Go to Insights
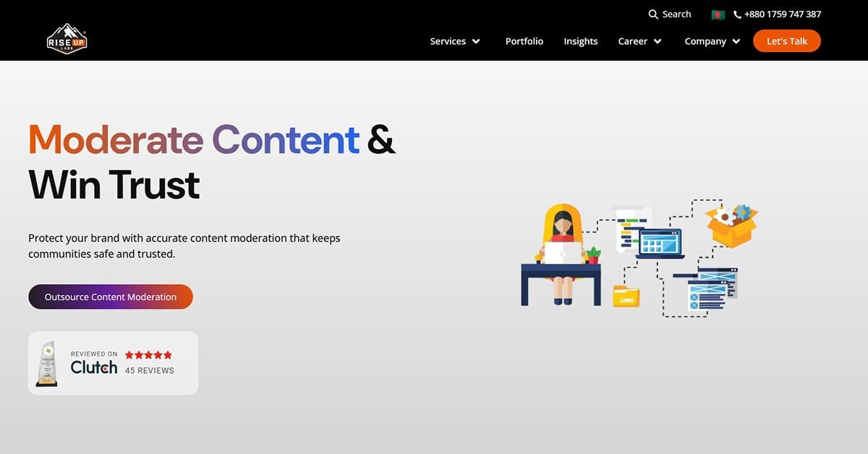This screenshot has height=454, width=868. click(581, 41)
